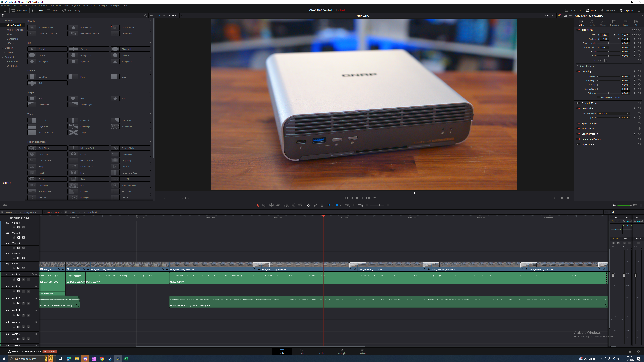Switch to the Footage 60FPS tab
The width and height of the screenshot is (644, 362).
click(30, 212)
